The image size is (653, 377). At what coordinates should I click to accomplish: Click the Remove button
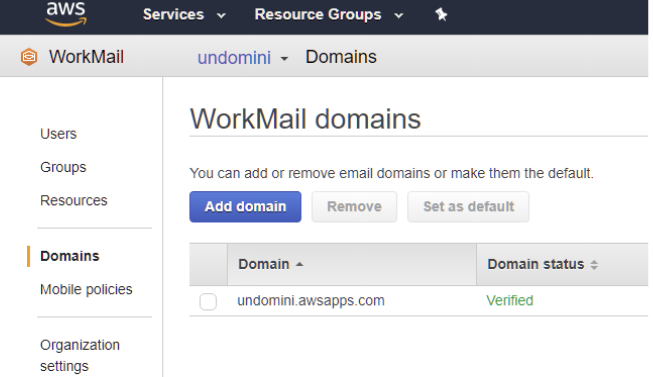point(354,207)
